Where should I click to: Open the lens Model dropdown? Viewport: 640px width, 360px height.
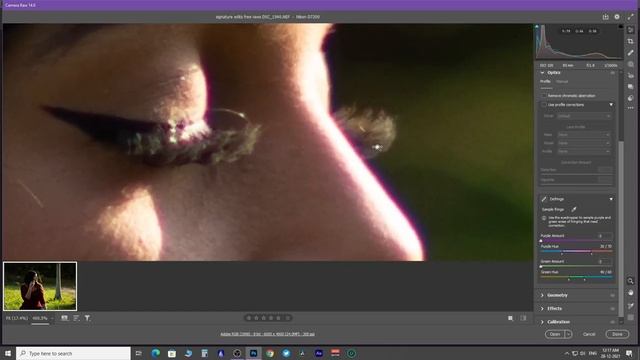tap(584, 143)
